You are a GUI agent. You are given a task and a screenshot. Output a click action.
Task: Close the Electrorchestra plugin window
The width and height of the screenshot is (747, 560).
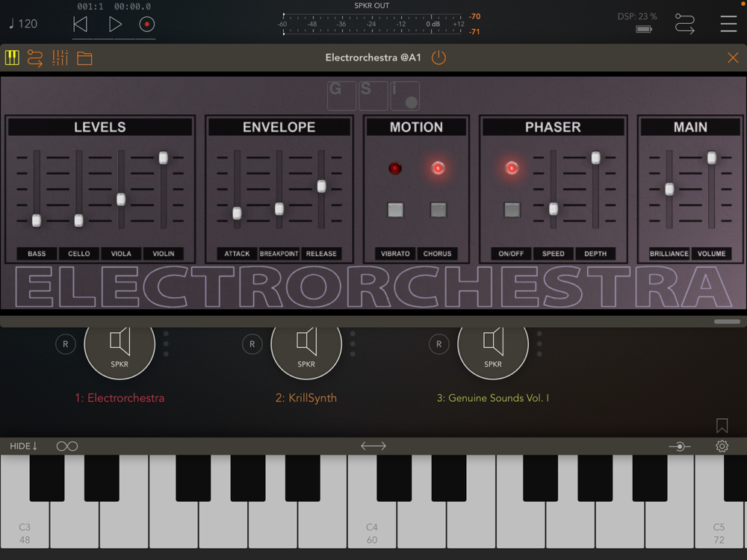point(733,58)
